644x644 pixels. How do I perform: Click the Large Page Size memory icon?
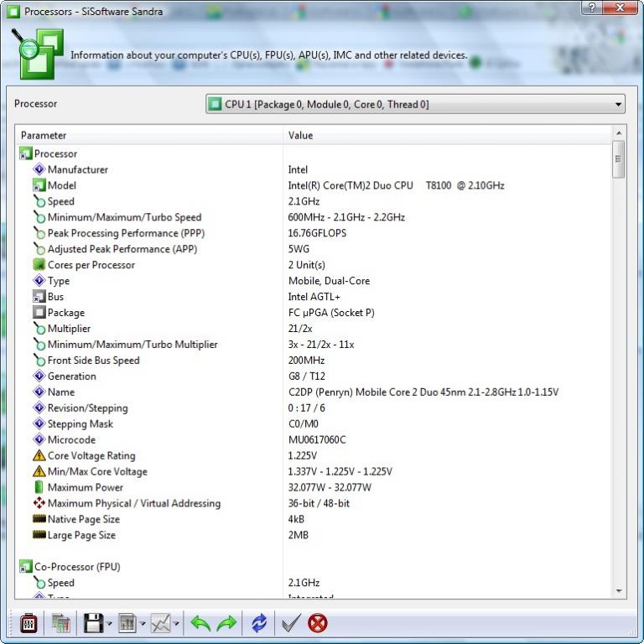pos(39,535)
